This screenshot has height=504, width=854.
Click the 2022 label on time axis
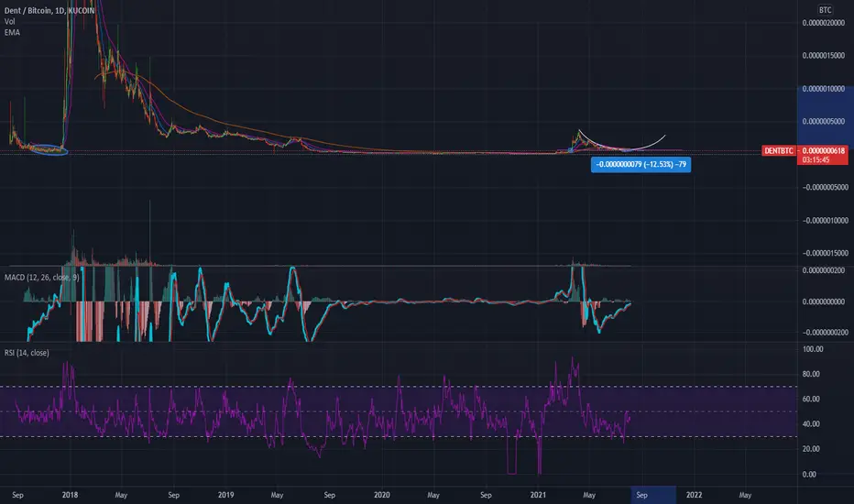tap(694, 495)
